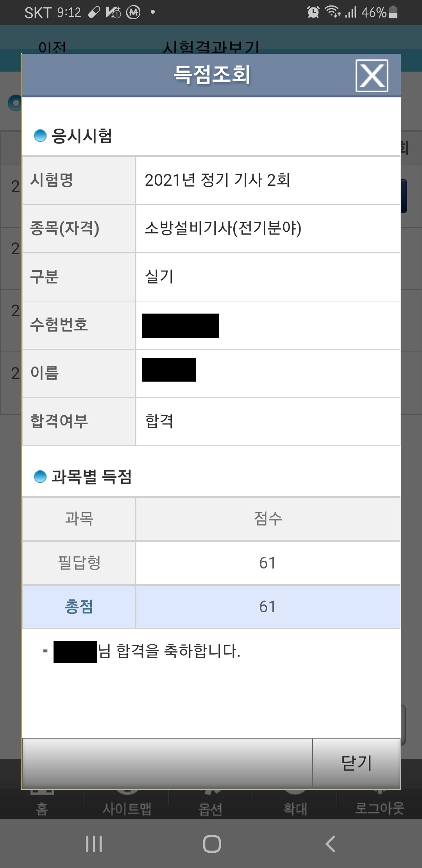Screen dimensions: 422x868
Task: Select the highlighted 총점 row
Action: [x=211, y=606]
